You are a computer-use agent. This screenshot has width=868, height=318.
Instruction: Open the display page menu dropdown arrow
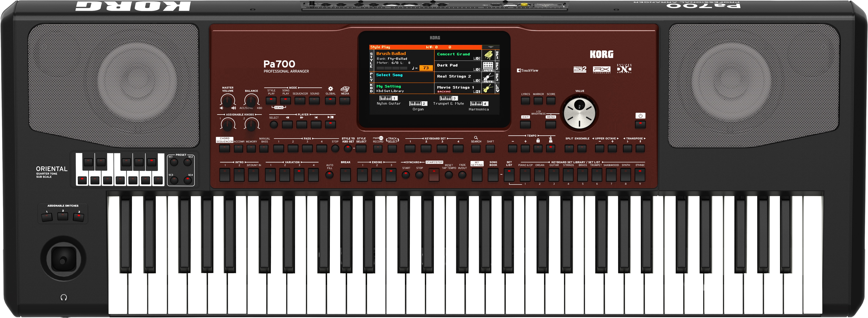click(491, 47)
